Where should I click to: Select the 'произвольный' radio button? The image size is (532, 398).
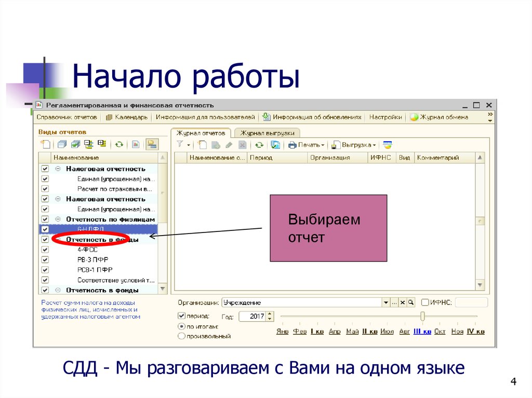(x=180, y=335)
